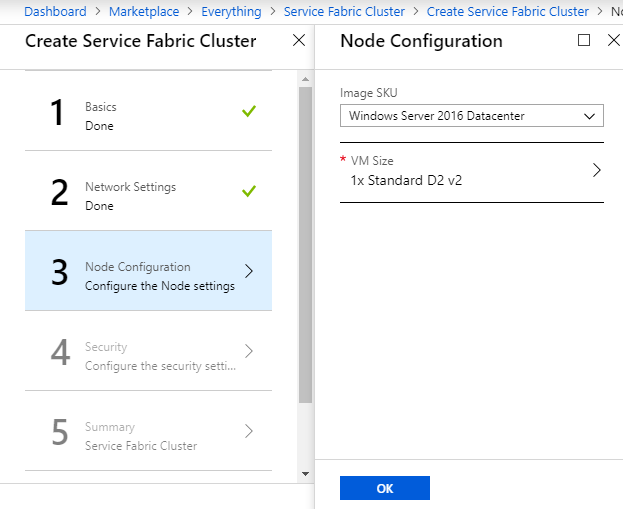Viewport: 623px width, 509px height.
Task: Click the scrollbar down arrow in steps list
Action: point(306,472)
